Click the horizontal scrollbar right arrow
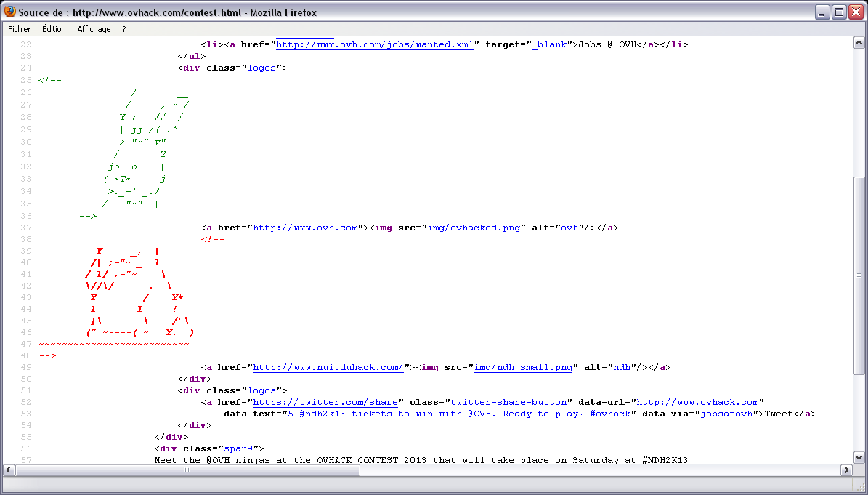868x495 pixels. pyautogui.click(x=846, y=470)
